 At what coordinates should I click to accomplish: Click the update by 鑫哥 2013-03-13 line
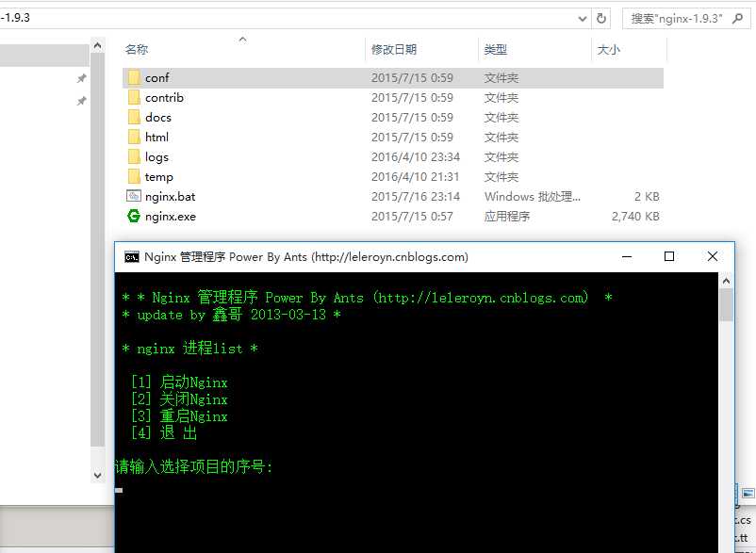click(x=232, y=315)
